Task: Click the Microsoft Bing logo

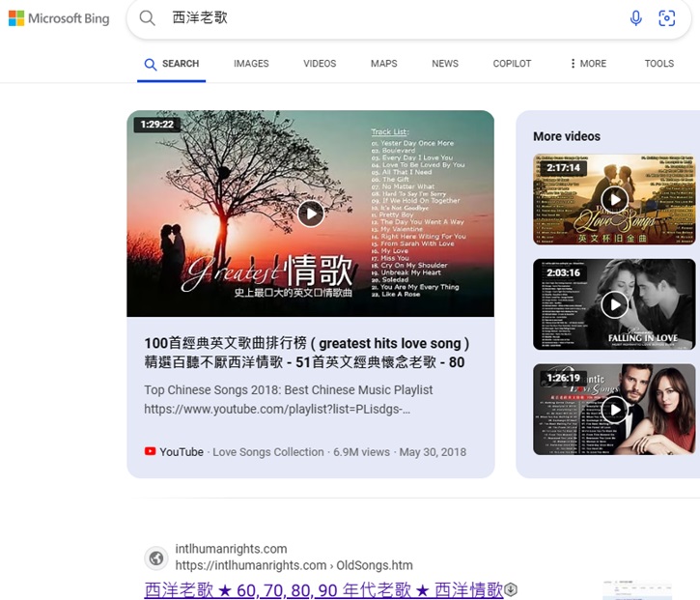Action: coord(59,18)
